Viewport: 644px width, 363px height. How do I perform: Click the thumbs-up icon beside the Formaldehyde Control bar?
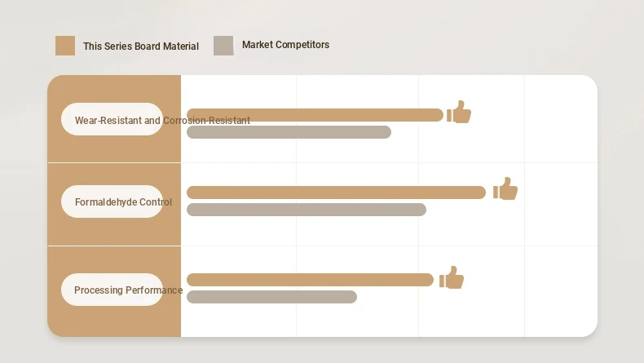(x=505, y=189)
